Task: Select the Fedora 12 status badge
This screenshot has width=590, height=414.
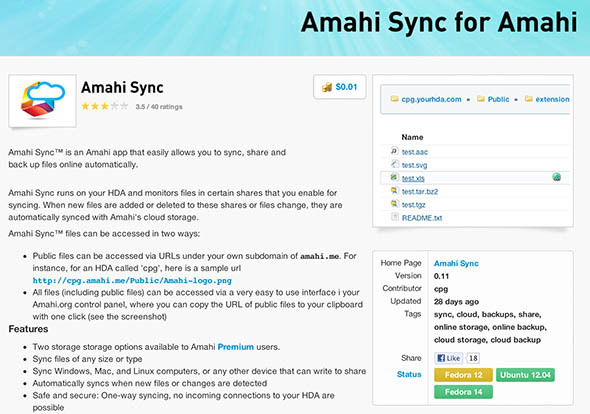Action: tap(463, 375)
